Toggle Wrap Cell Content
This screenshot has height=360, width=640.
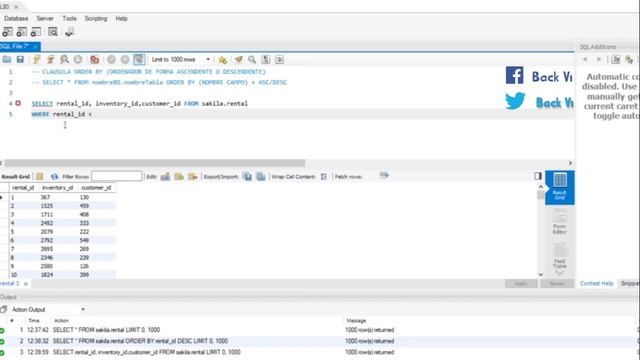324,177
